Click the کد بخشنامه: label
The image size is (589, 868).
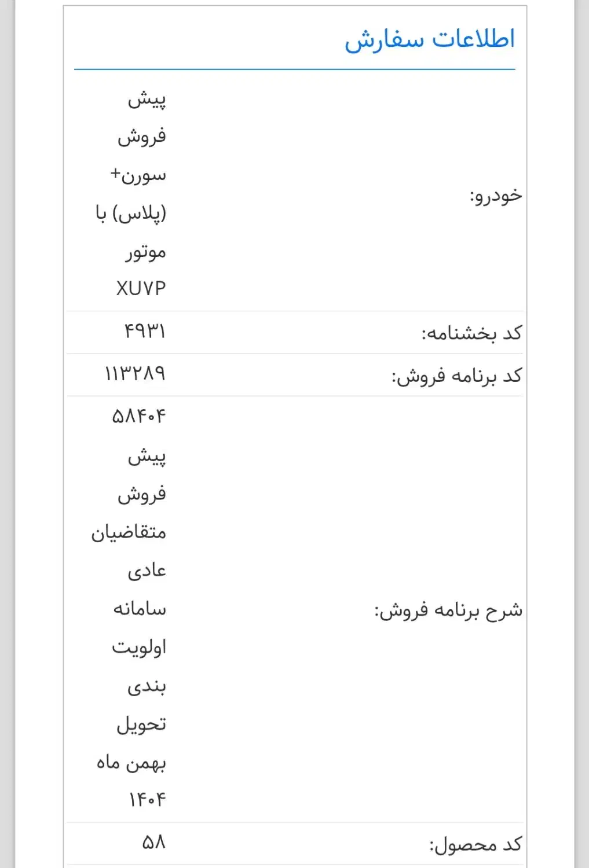click(x=471, y=333)
